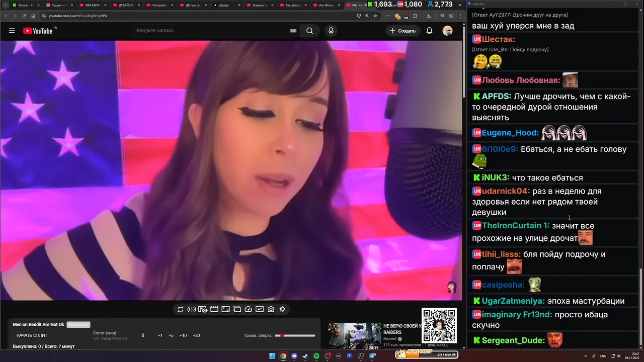Click the YouTube search magnifier button

point(309,31)
